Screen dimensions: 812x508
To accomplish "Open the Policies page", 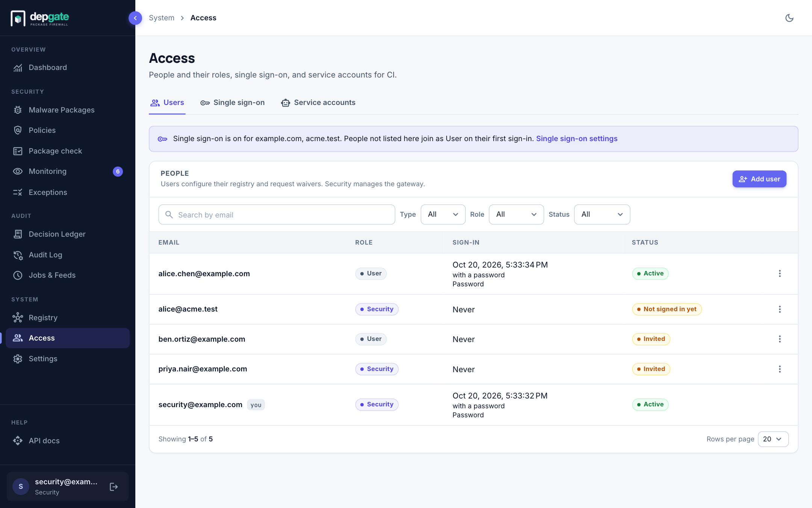I will (x=68, y=130).
